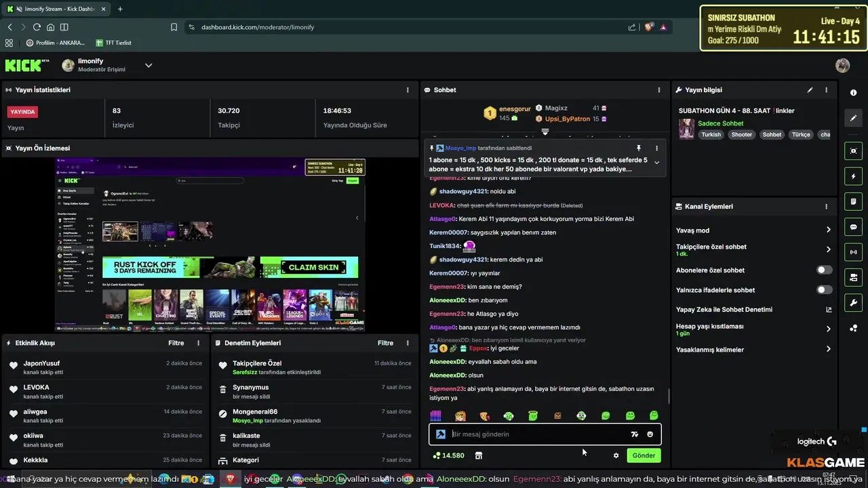Select the Turkish tag chip
The image size is (868, 488).
(x=711, y=134)
